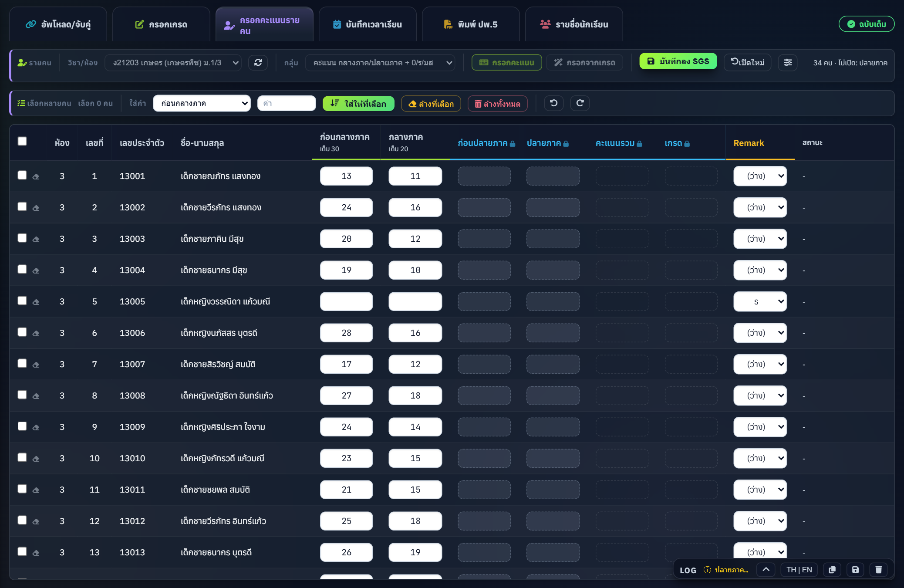Click eraser icon for student 13005

click(x=36, y=302)
